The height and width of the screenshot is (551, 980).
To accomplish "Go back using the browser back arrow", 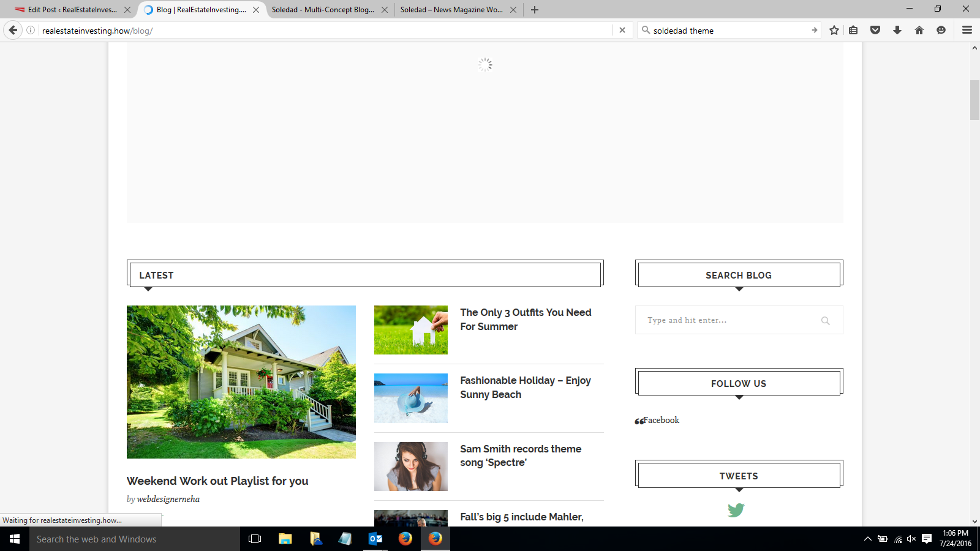I will pyautogui.click(x=13, y=30).
